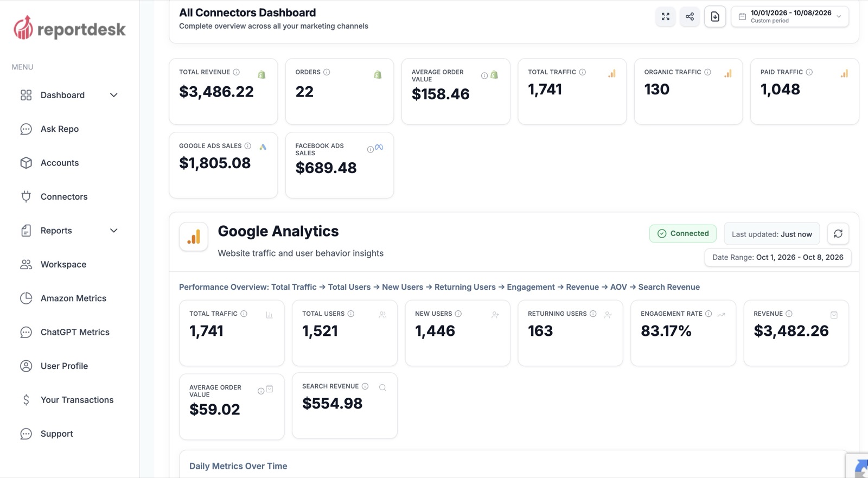The width and height of the screenshot is (868, 478).
Task: Expand the Dashboard menu chevron
Action: pos(114,95)
